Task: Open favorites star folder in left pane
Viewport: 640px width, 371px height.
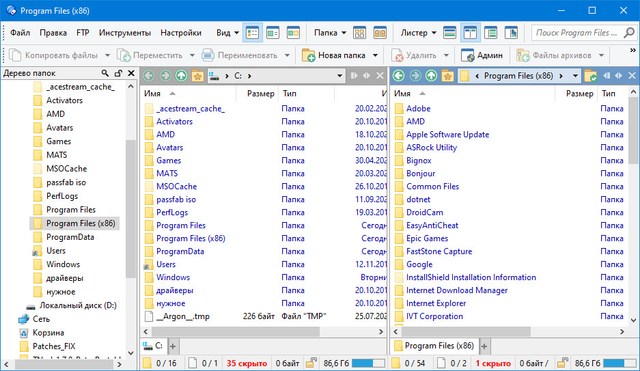Action: (x=198, y=76)
